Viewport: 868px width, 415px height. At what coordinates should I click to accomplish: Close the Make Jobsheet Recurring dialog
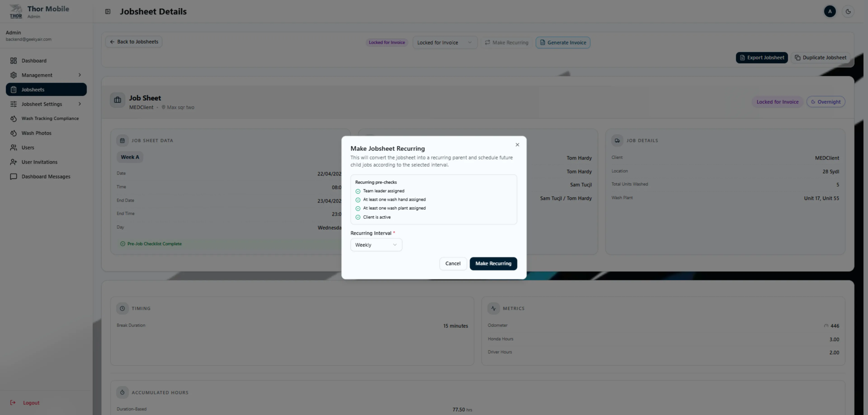tap(517, 145)
